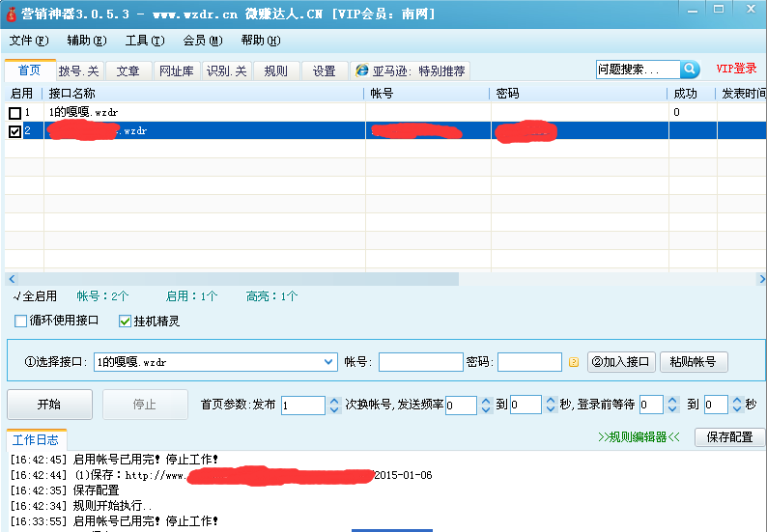Viewport: 767px width, 532px height.
Task: Switch to the 文章 tab
Action: point(128,71)
